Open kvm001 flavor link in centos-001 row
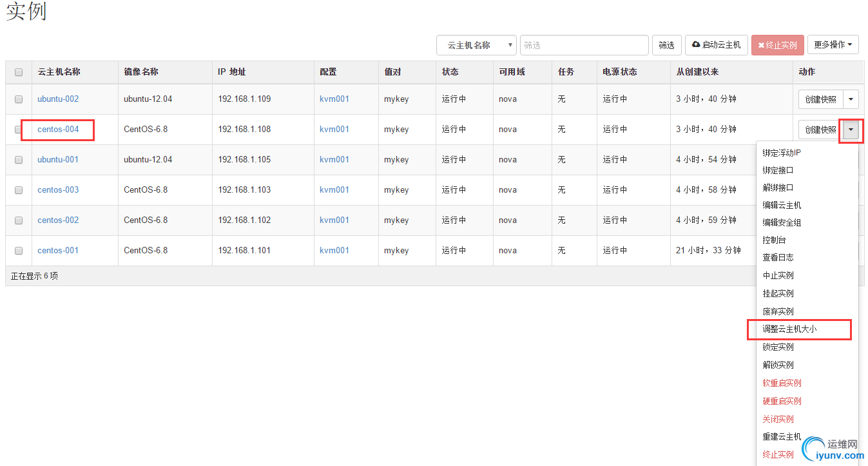 (x=334, y=251)
